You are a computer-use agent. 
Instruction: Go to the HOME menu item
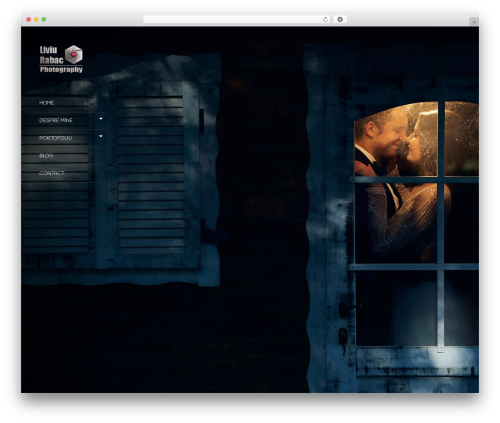click(47, 103)
